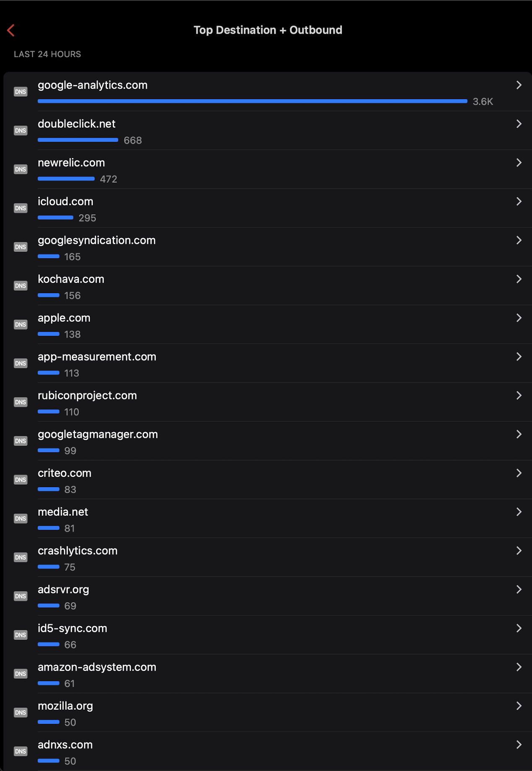Viewport: 532px width, 771px height.
Task: Open the media.net entry
Action: pos(268,519)
